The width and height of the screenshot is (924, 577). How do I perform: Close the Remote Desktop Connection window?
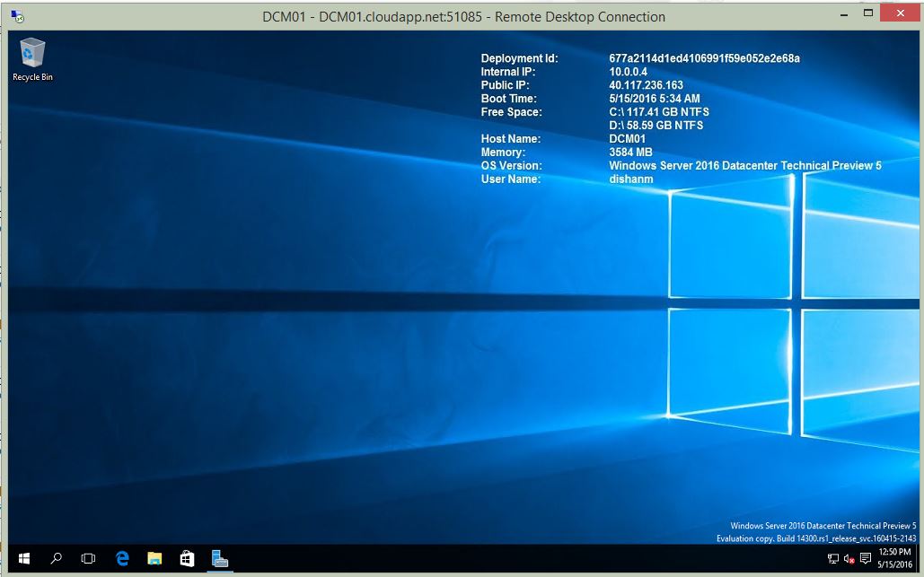tap(900, 13)
